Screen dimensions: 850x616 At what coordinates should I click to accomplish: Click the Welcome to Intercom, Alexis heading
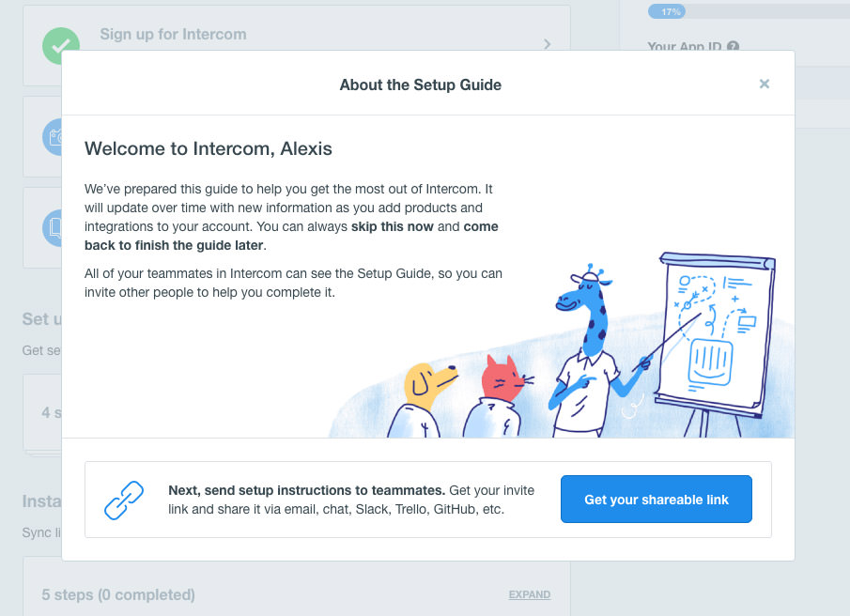(x=208, y=148)
